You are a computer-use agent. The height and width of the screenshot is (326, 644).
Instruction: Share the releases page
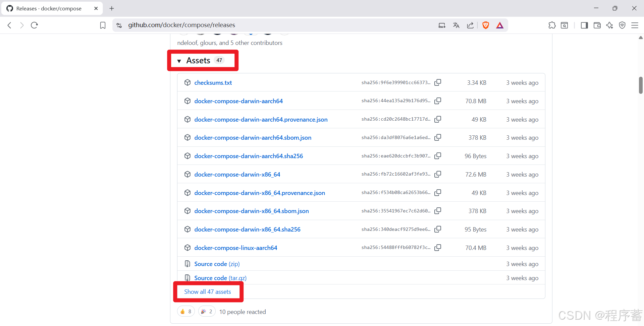[470, 25]
